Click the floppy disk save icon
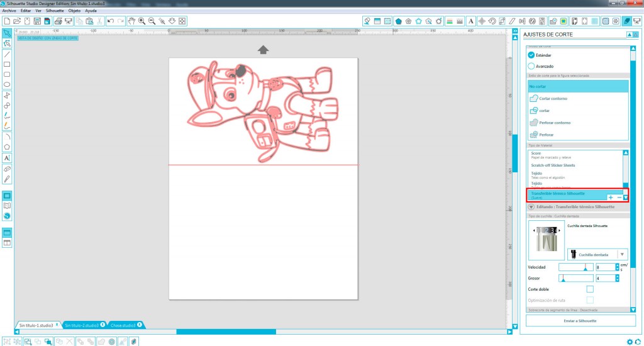This screenshot has width=644, height=346. (x=37, y=21)
